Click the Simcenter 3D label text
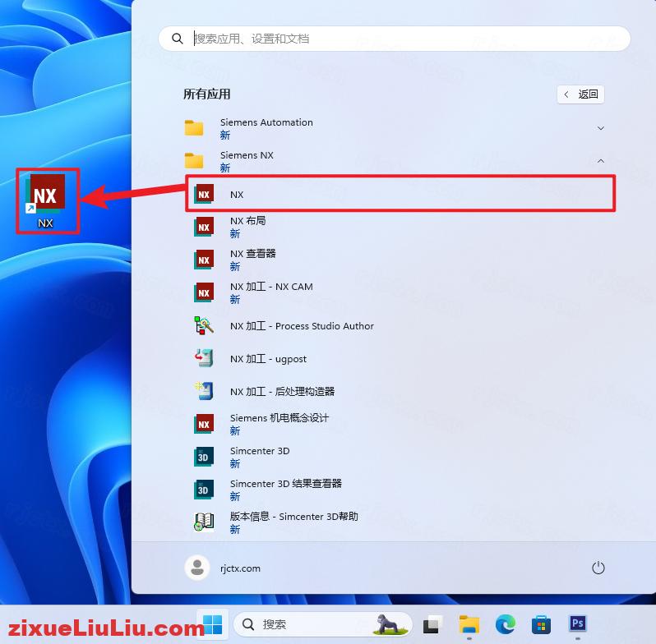656x644 pixels. tap(260, 451)
